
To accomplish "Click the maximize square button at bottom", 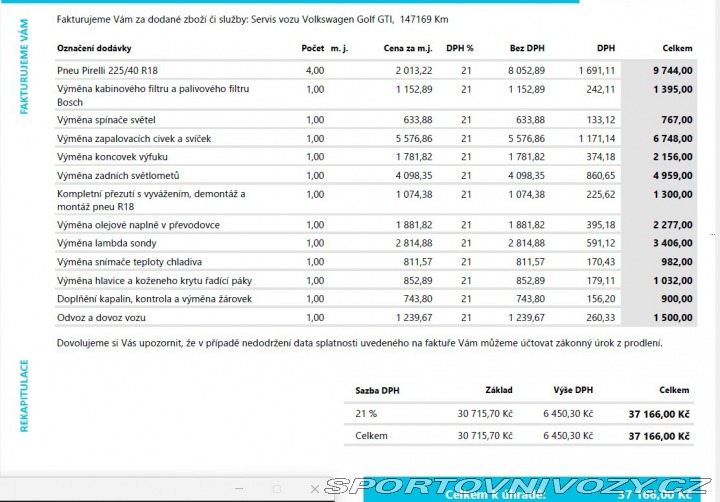I will 276,489.
